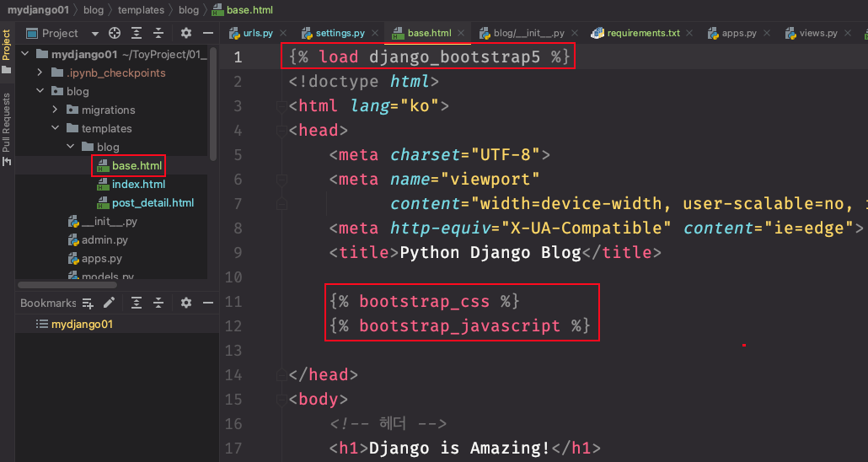This screenshot has width=868, height=462.
Task: Place cursor on bootstrap_javascript tag text
Action: pyautogui.click(x=459, y=325)
